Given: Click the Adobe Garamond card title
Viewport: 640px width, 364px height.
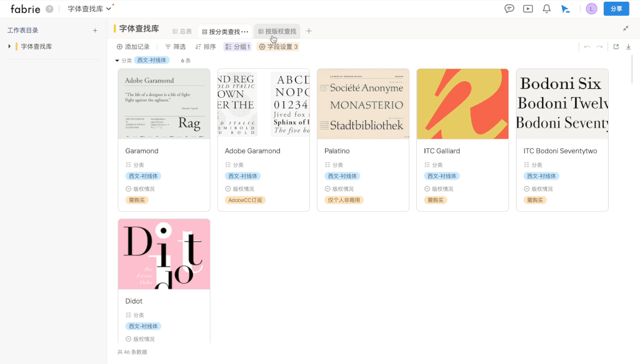Looking at the screenshot, I should click(x=253, y=151).
